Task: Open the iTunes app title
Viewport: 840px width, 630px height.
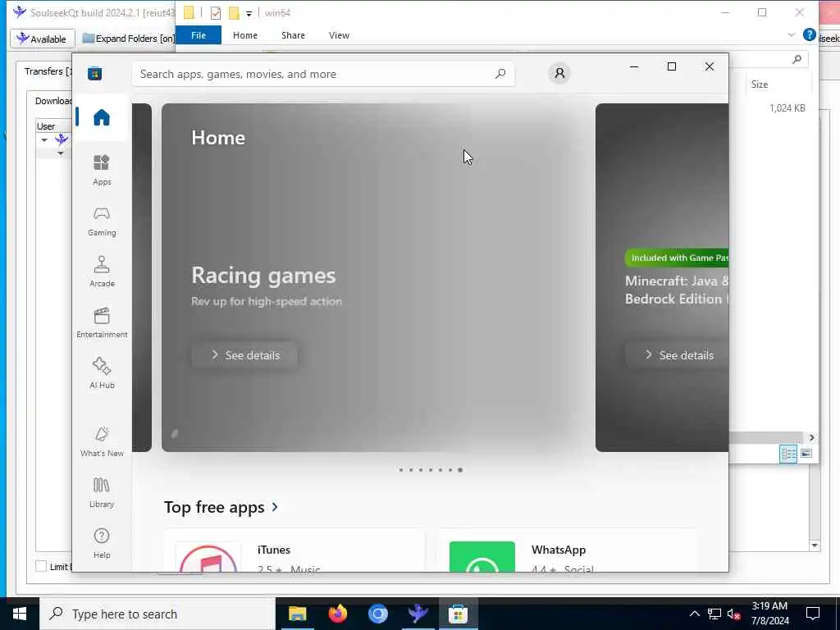Action: point(274,550)
